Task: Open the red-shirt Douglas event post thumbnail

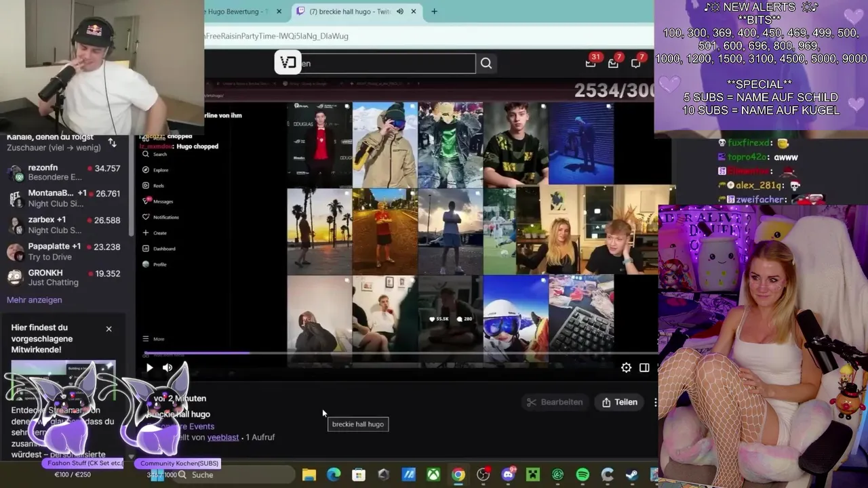Action: [319, 144]
